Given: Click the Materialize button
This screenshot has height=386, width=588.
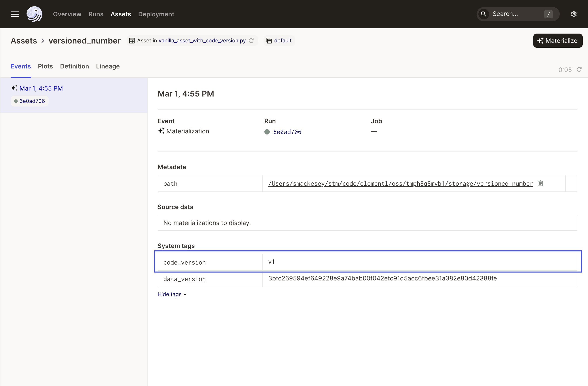Looking at the screenshot, I should click(x=557, y=40).
